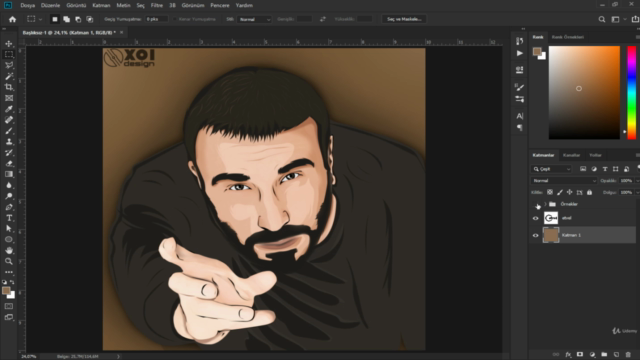Toggle lock all padlock icon
The image size is (640, 360).
pyautogui.click(x=589, y=192)
